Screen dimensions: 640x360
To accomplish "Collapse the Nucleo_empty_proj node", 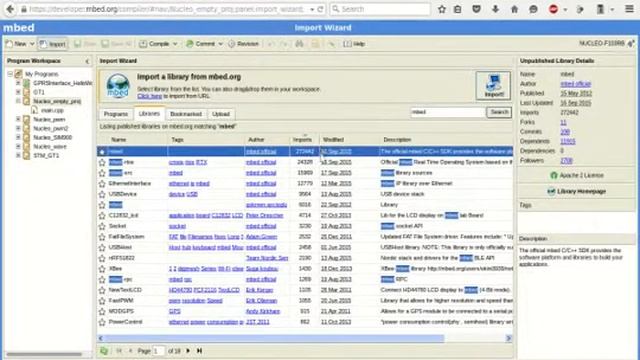I will pyautogui.click(x=18, y=101).
